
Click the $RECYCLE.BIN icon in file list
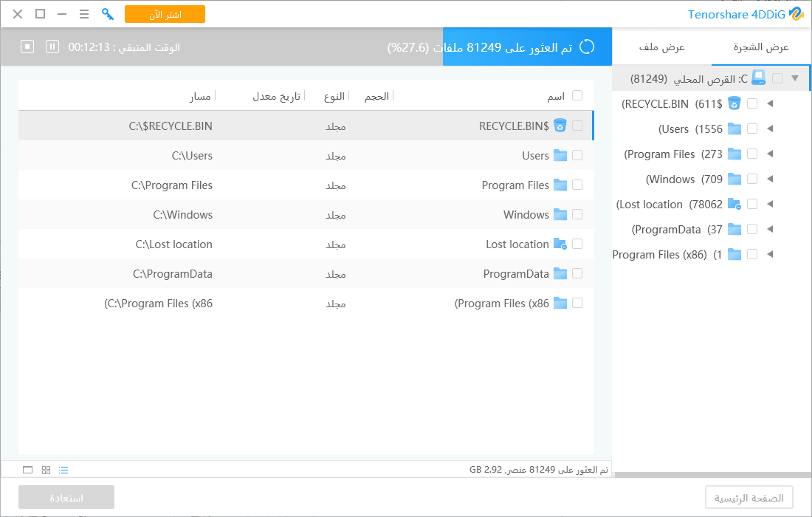click(560, 126)
